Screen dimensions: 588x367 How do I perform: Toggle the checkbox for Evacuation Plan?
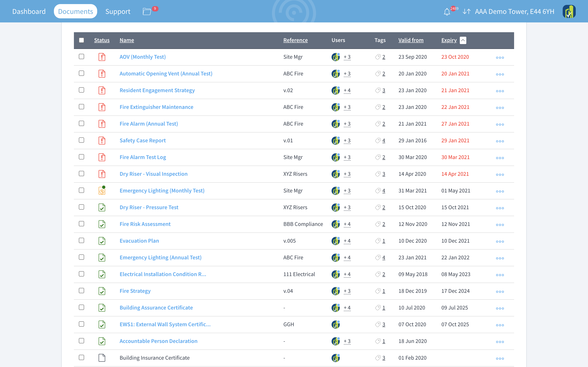point(82,241)
